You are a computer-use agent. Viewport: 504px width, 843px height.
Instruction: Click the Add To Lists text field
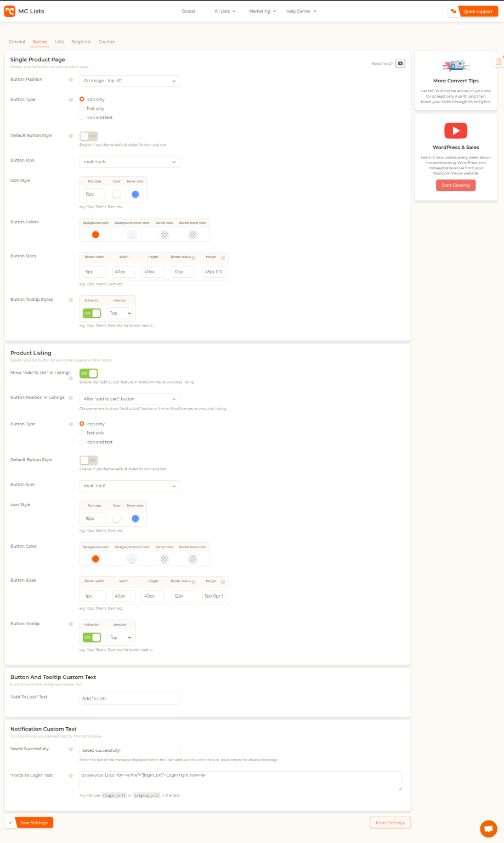(129, 699)
